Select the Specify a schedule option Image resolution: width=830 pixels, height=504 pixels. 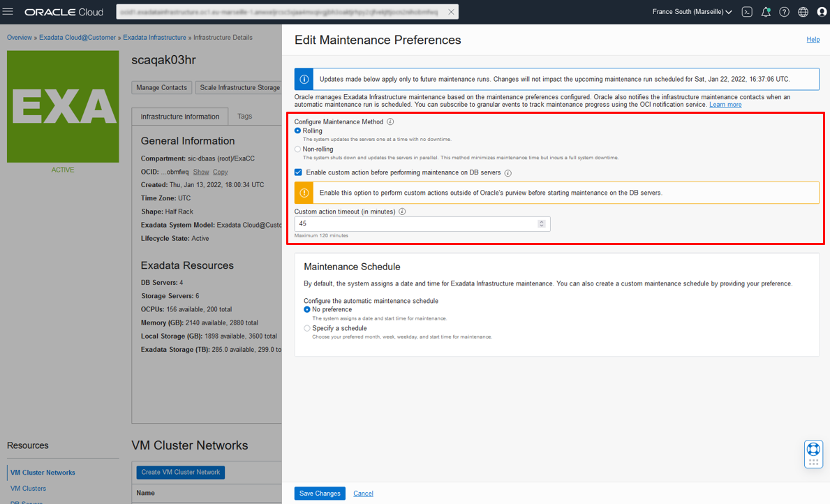[x=307, y=328]
